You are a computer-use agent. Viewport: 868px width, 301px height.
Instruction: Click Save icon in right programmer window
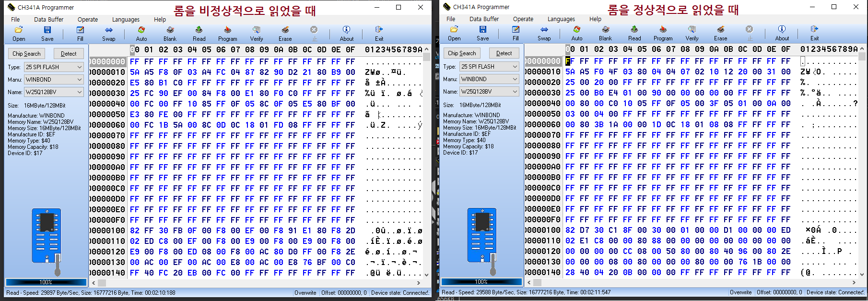tap(482, 33)
